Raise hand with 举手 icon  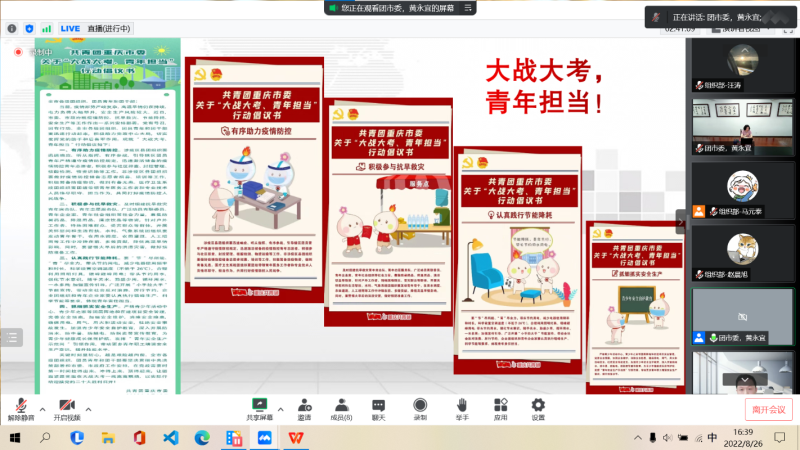point(462,410)
